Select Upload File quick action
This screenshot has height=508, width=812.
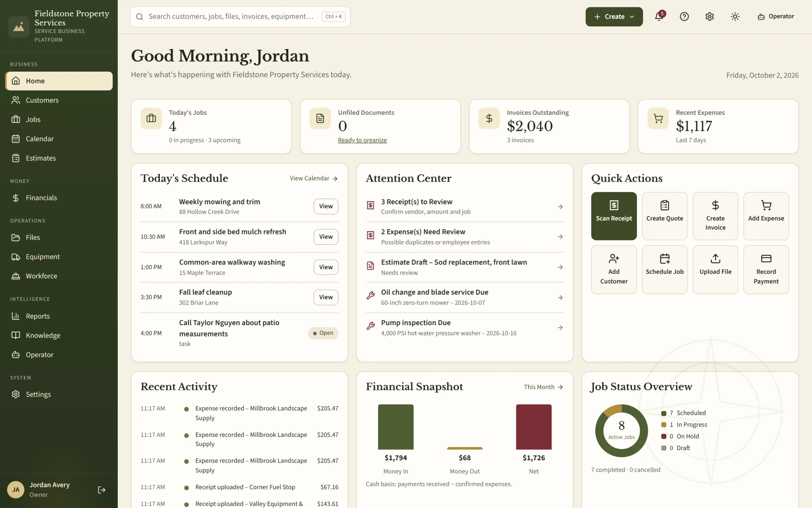point(715,270)
